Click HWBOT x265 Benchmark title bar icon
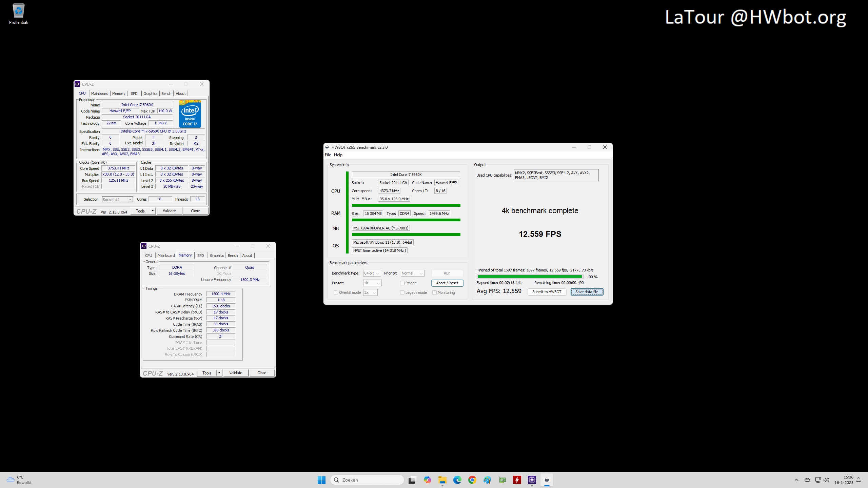 327,147
